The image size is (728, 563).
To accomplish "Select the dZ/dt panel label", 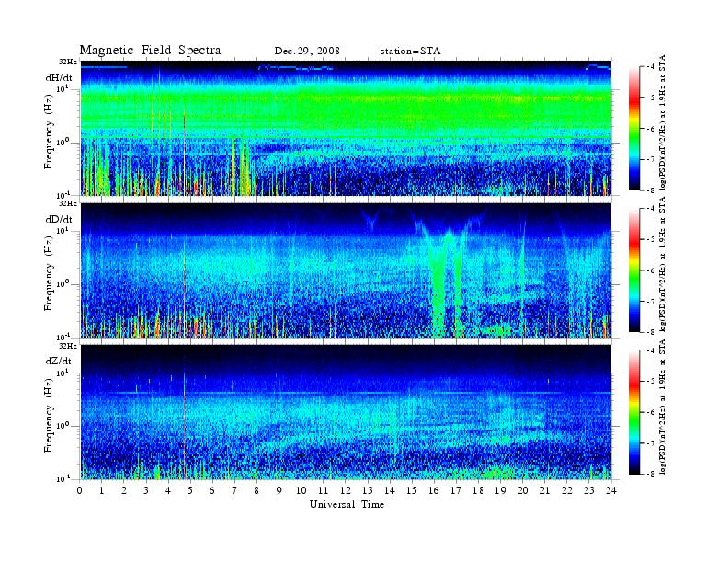I will [x=59, y=361].
